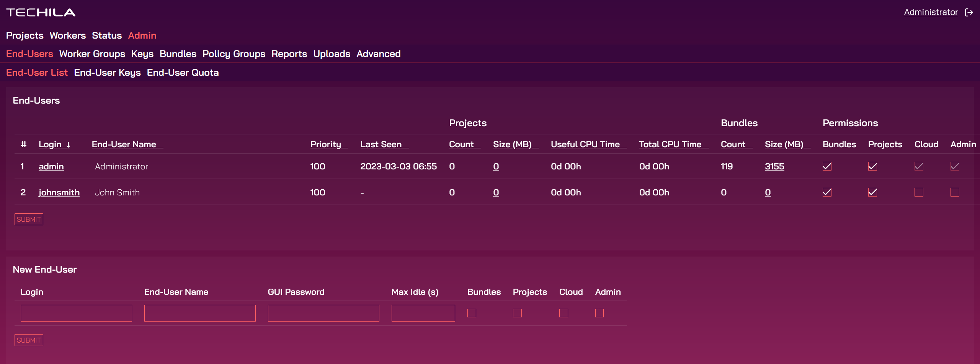This screenshot has height=364, width=980.
Task: Click the logout icon beside Administrator
Action: click(x=969, y=13)
